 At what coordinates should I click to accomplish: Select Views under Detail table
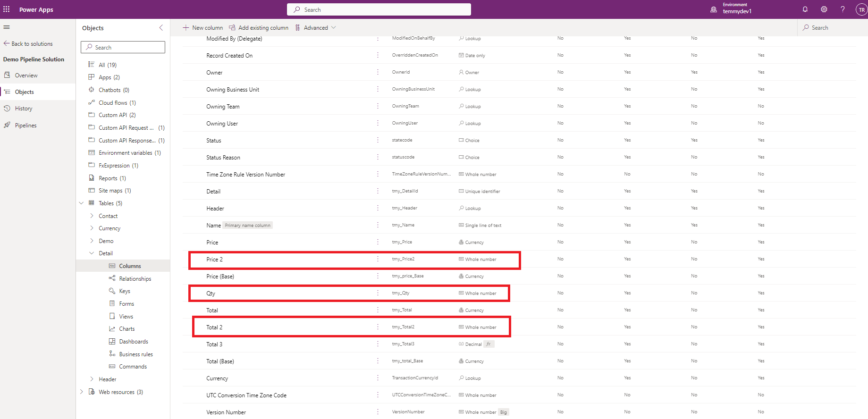point(126,317)
